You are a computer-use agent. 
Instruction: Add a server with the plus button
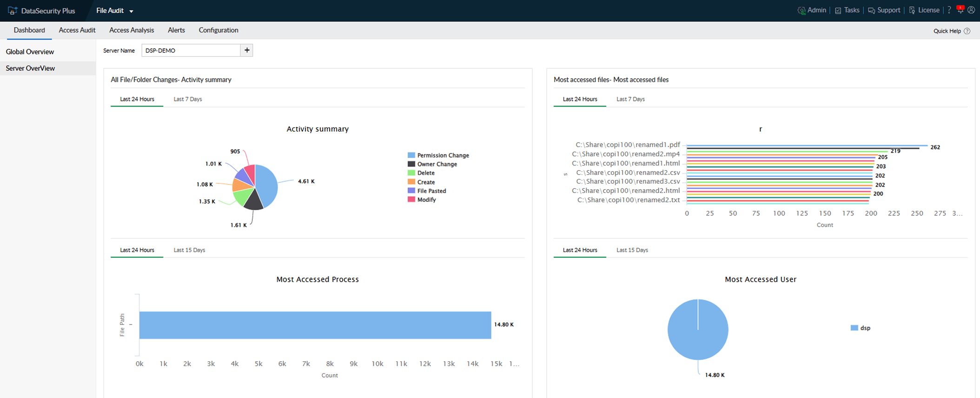247,50
